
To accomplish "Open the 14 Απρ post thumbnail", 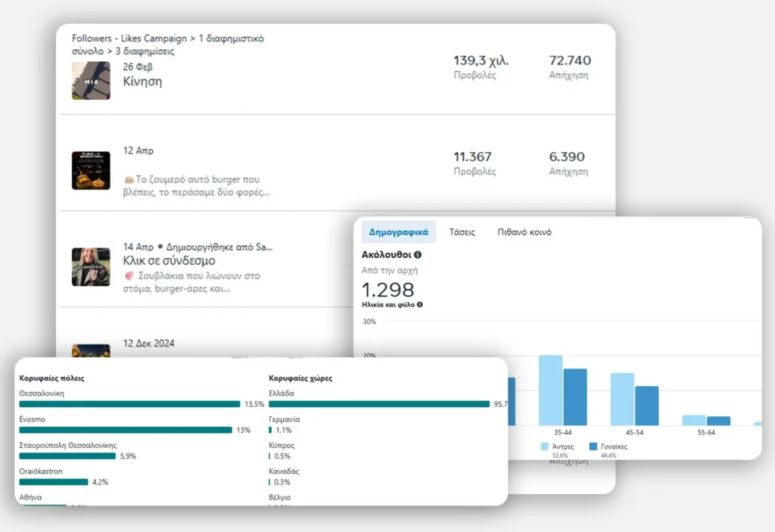I will click(91, 266).
